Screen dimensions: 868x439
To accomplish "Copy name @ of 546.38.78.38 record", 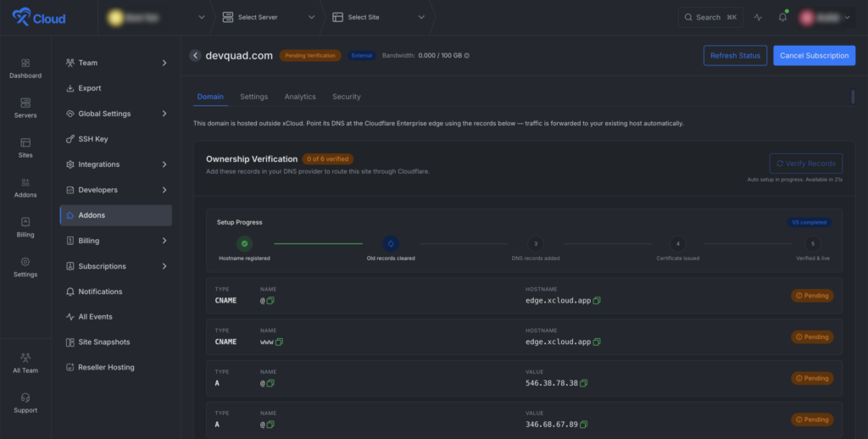I will [x=270, y=383].
